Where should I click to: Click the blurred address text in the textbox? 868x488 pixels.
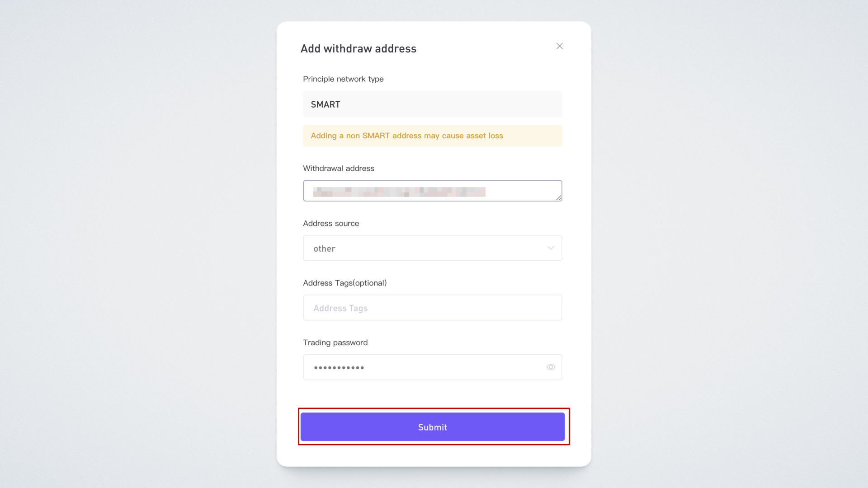[x=399, y=192]
